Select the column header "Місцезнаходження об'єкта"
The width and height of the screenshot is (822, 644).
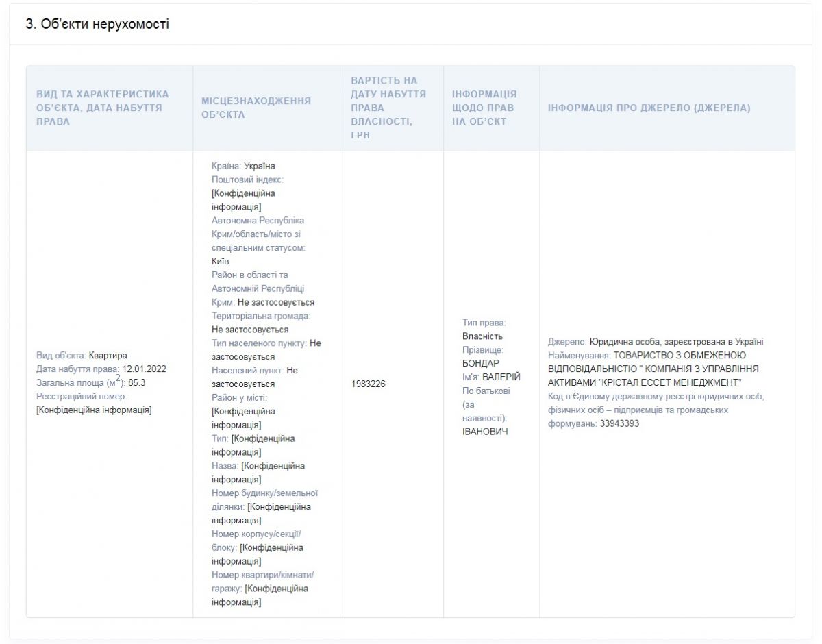[x=256, y=108]
